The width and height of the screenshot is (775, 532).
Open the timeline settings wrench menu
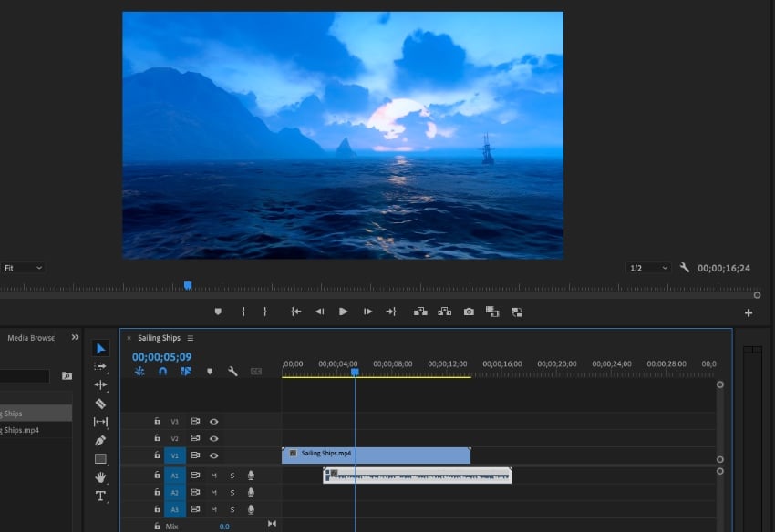pyautogui.click(x=232, y=372)
